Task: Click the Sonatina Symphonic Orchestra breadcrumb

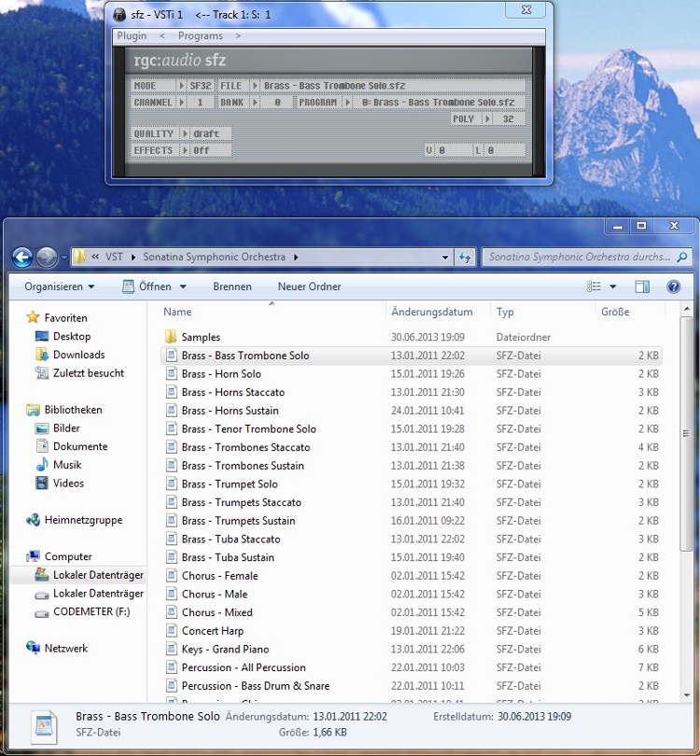Action: tap(214, 257)
